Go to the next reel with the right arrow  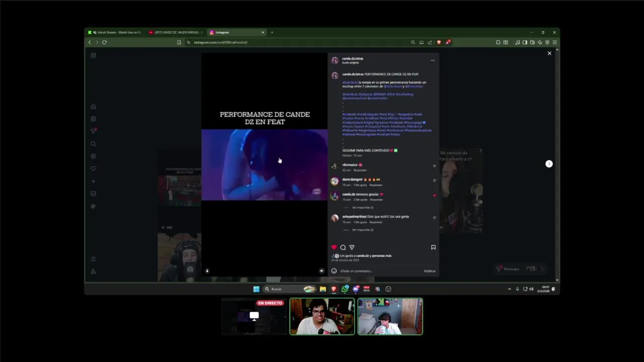(549, 164)
